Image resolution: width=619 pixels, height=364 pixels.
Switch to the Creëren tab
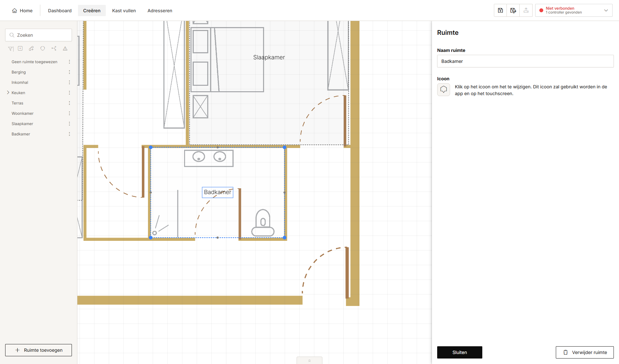(x=92, y=11)
